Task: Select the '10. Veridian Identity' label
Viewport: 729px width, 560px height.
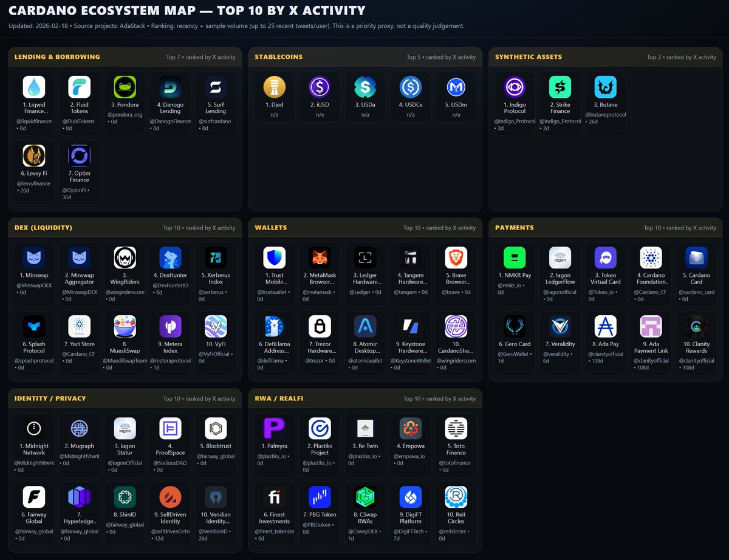Action: [216, 518]
